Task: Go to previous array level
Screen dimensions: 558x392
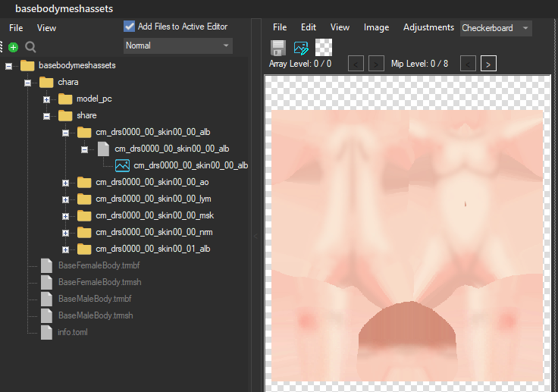Action: 356,64
